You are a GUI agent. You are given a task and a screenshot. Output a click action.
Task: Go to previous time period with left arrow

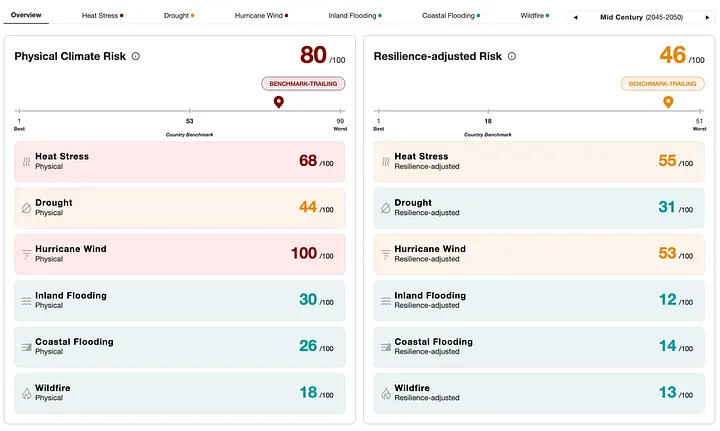tap(575, 17)
